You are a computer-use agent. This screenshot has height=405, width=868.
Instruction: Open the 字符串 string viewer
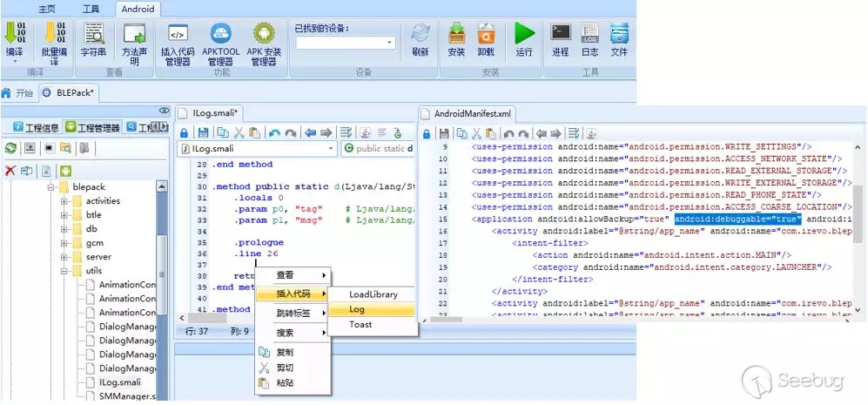93,40
